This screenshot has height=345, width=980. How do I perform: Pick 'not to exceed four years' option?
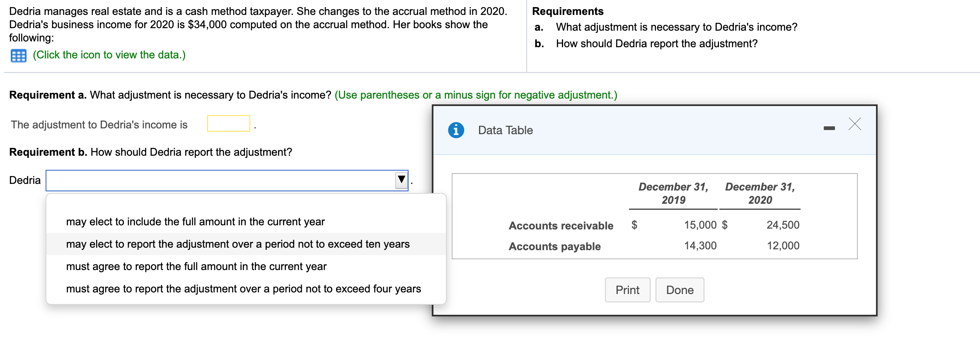243,289
